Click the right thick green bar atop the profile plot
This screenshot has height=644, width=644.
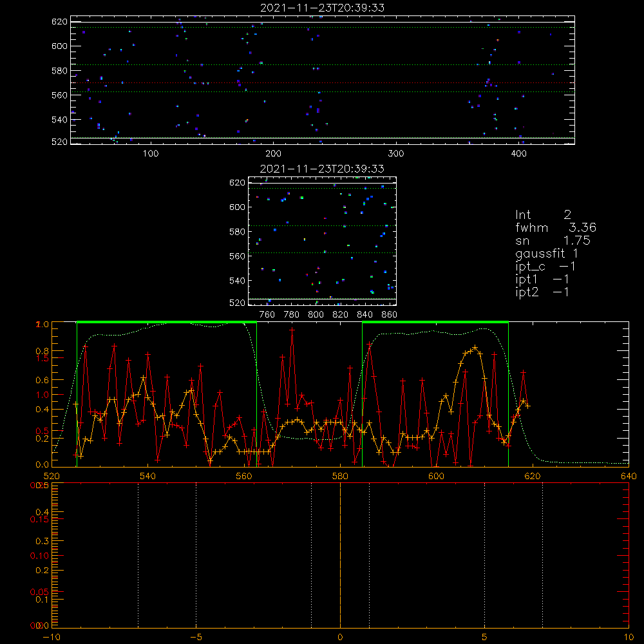click(435, 323)
